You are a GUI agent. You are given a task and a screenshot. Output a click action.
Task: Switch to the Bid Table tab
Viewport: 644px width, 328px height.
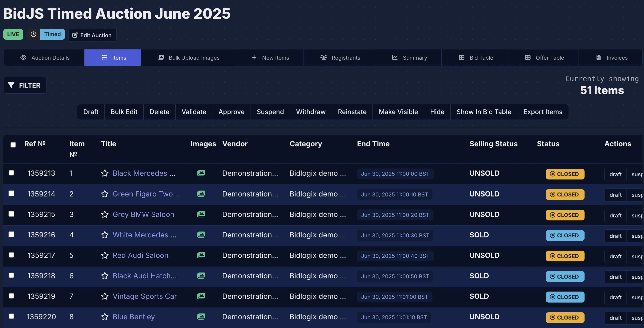[475, 57]
